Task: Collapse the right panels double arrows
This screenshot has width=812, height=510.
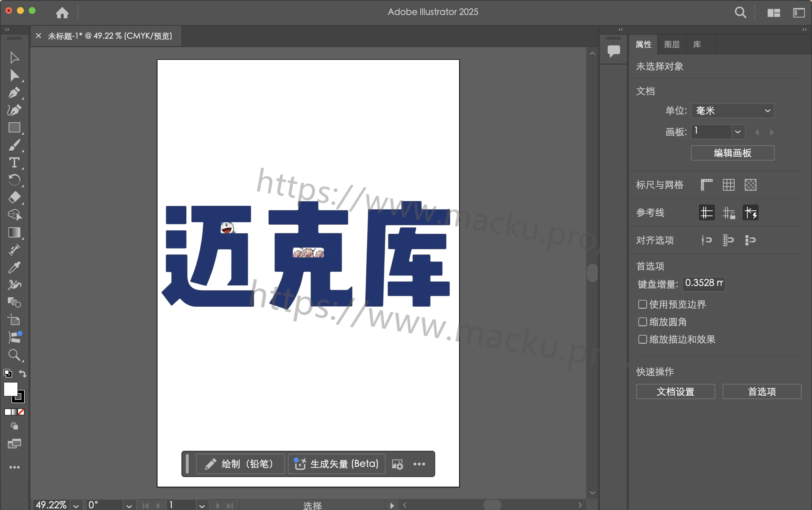Action: point(804,29)
